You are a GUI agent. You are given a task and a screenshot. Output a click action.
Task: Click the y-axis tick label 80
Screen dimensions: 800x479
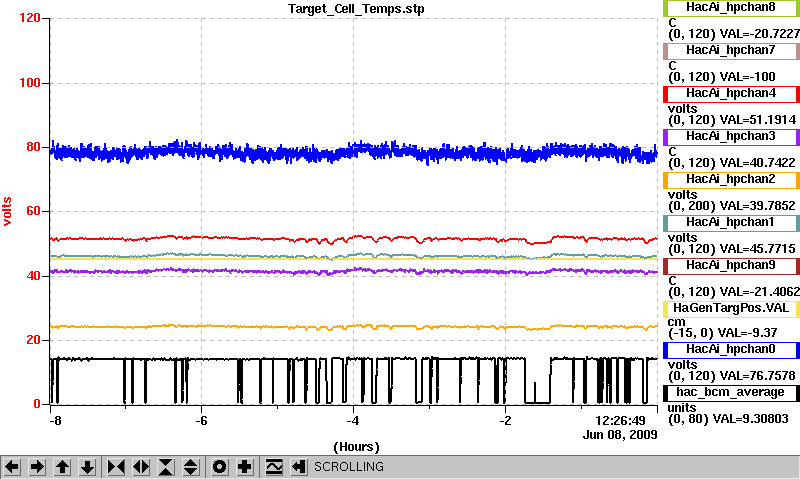(x=33, y=147)
